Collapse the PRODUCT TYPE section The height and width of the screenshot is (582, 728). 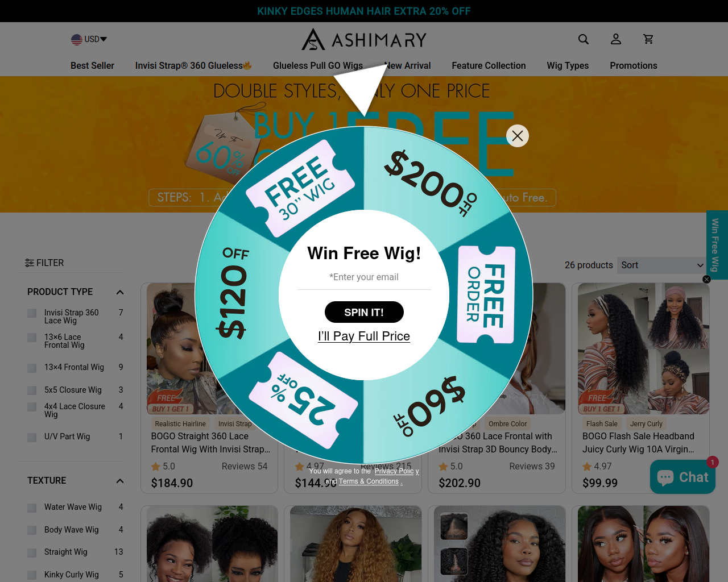coord(120,292)
